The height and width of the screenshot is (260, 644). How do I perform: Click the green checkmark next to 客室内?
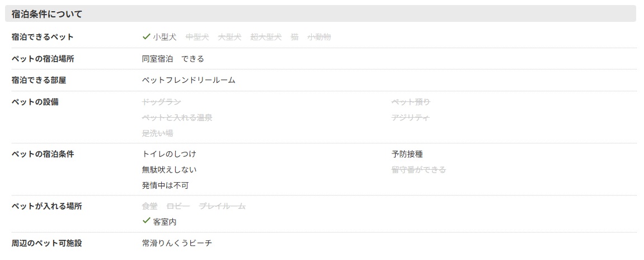[x=147, y=221]
